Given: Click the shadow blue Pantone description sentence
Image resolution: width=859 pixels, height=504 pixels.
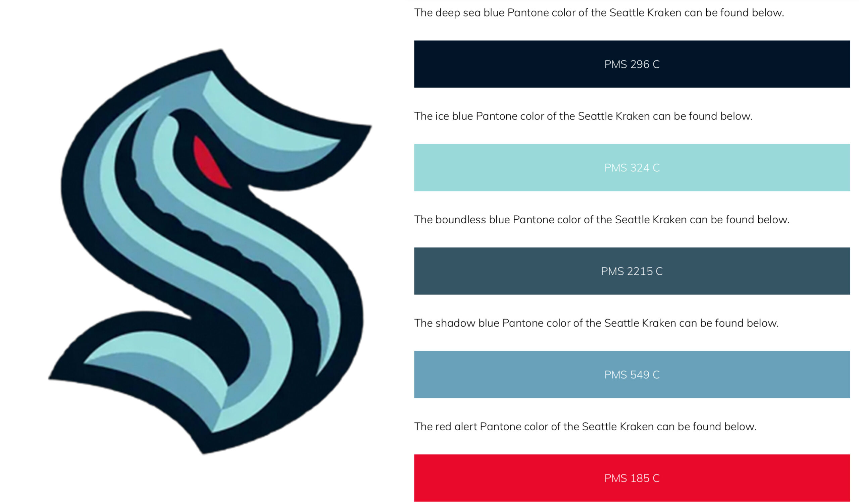Looking at the screenshot, I should tap(597, 324).
